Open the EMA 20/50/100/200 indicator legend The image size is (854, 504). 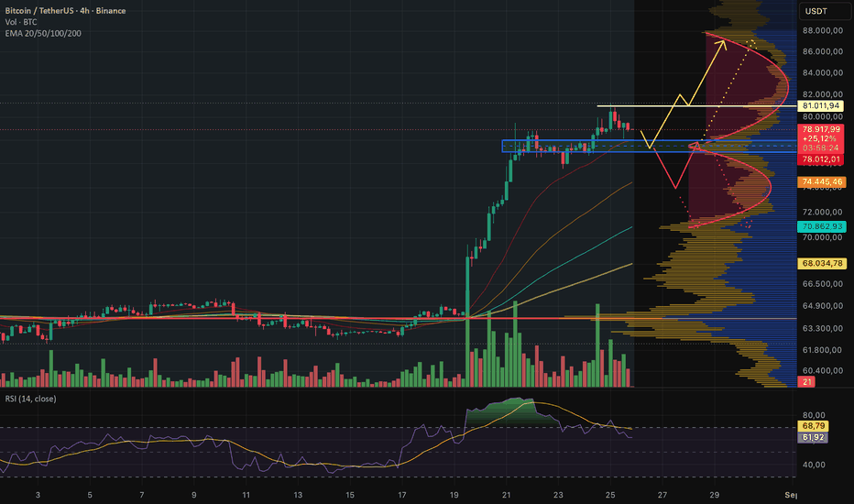tap(43, 33)
